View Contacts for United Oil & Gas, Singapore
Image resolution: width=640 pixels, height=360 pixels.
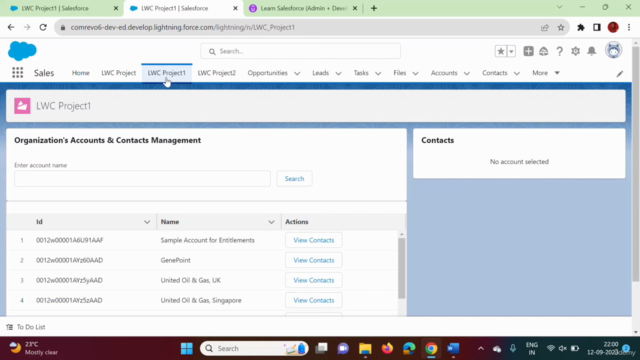[x=313, y=300]
